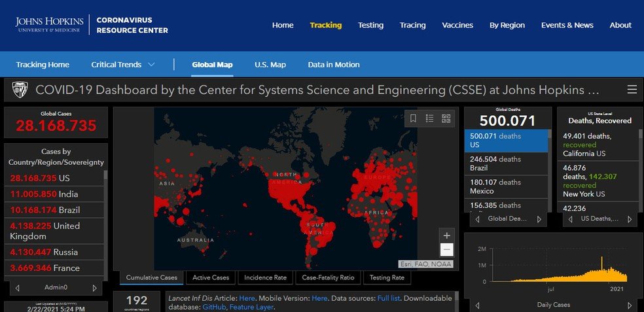Image resolution: width=644 pixels, height=312 pixels.
Task: Open the dashboard hamburger menu
Action: [x=632, y=90]
